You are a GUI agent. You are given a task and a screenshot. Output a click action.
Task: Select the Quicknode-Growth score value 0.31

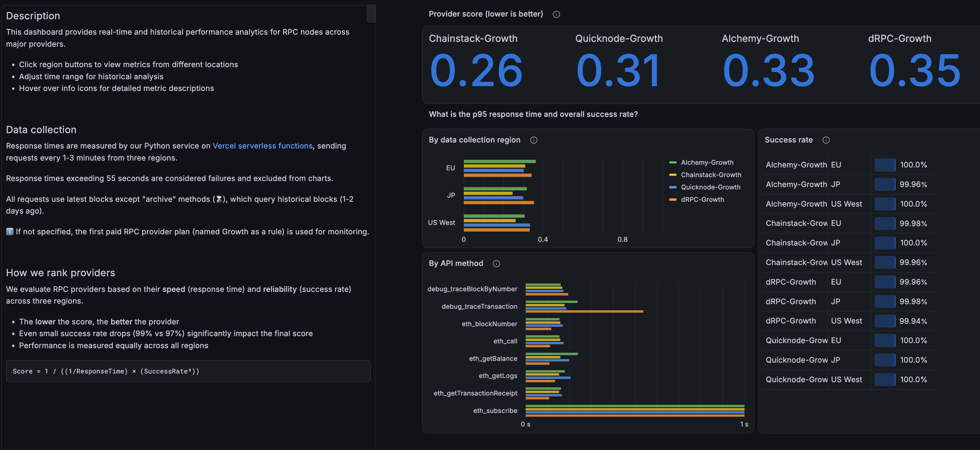(618, 70)
